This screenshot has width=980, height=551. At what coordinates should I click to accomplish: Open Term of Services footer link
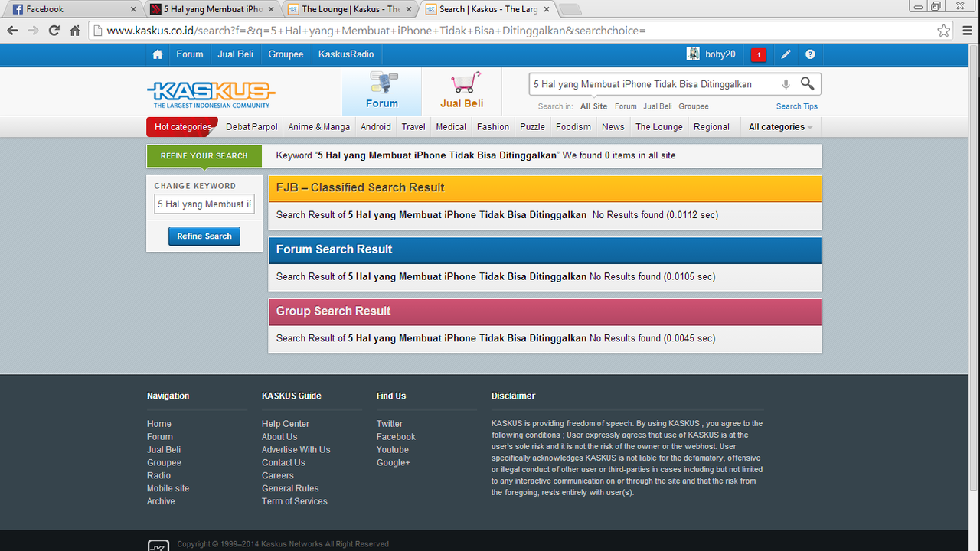[295, 501]
